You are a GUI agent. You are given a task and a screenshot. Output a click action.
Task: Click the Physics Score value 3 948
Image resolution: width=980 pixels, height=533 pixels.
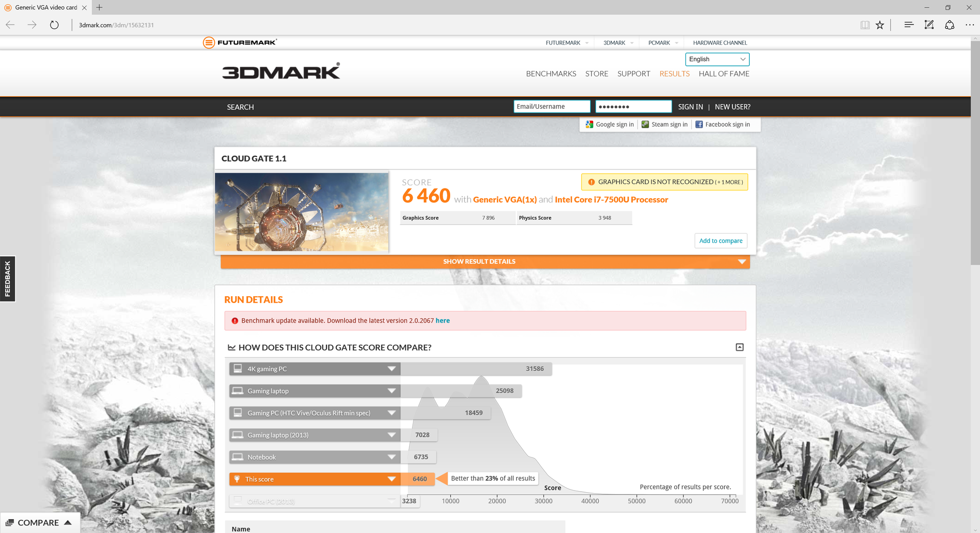point(605,218)
